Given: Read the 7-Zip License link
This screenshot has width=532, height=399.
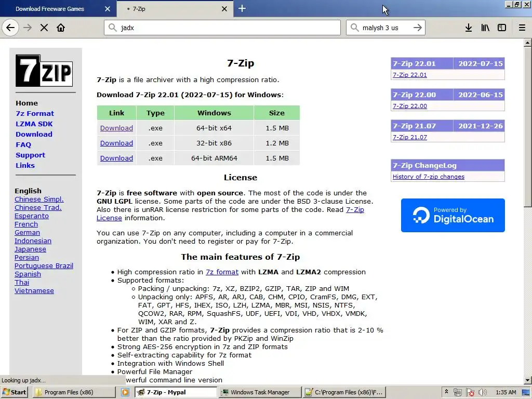Looking at the screenshot, I should click(x=355, y=210).
